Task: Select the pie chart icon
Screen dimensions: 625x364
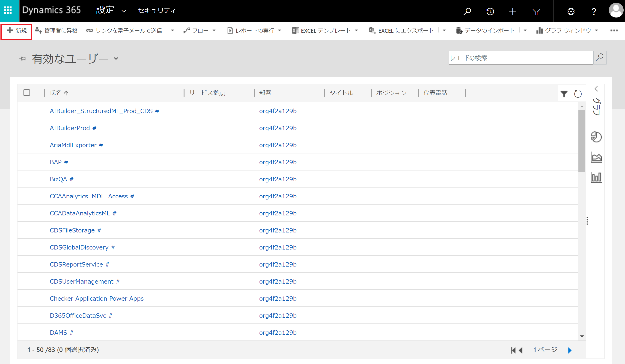Action: (x=596, y=137)
